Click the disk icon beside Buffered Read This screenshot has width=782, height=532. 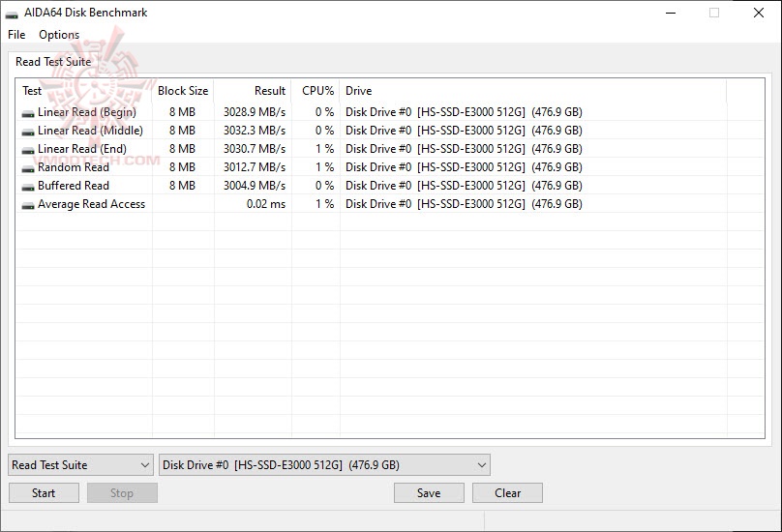tap(28, 188)
